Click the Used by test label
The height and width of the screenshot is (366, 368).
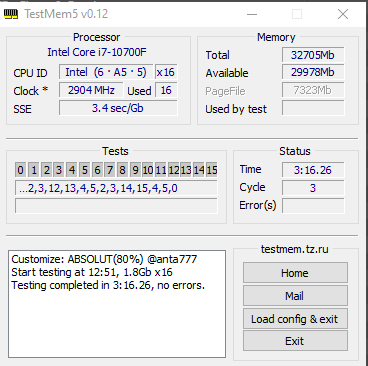236,109
